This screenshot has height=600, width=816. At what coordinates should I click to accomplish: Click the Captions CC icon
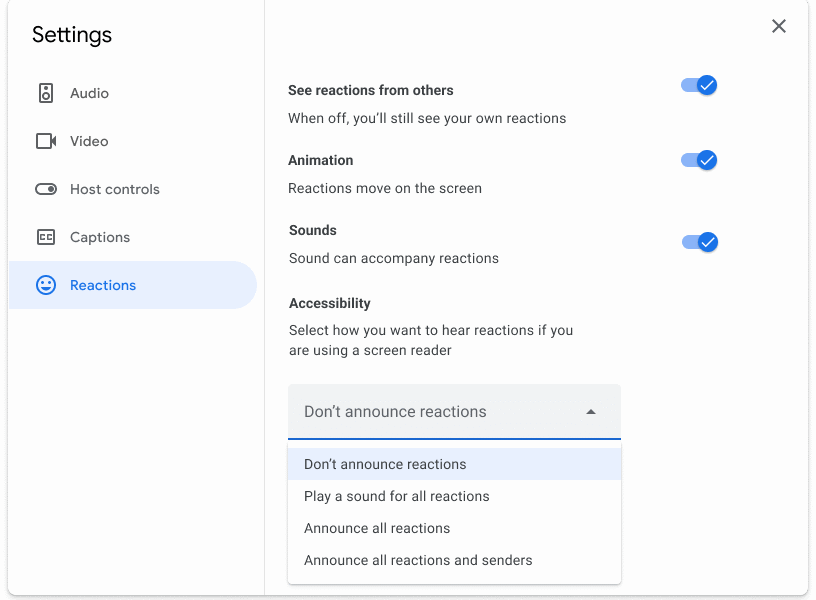pyautogui.click(x=45, y=237)
